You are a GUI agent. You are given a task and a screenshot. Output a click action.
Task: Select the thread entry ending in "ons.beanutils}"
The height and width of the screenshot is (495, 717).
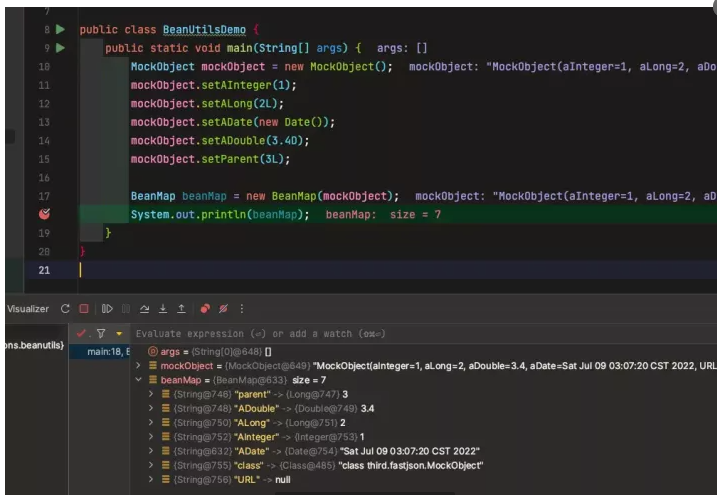[x=35, y=345]
